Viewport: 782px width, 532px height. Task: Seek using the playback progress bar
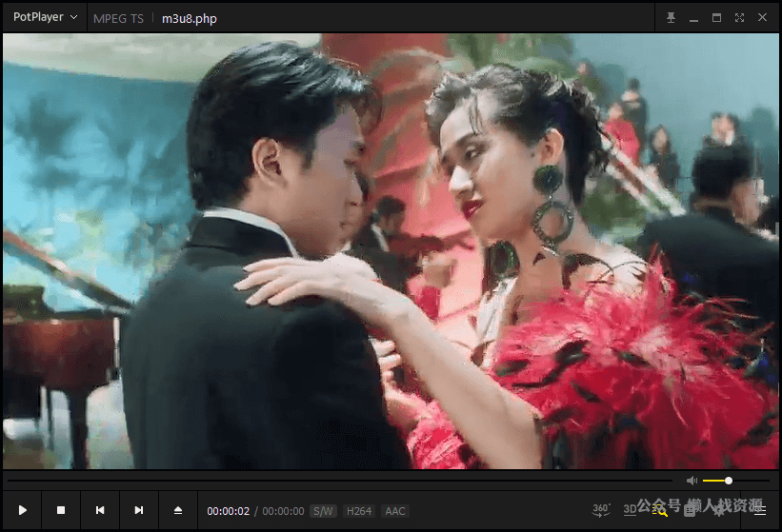[339, 481]
